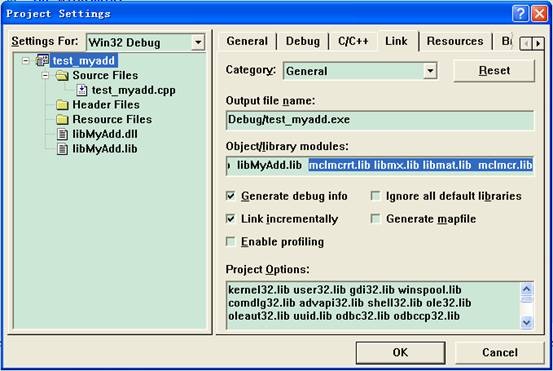Click the help question mark button
This screenshot has width=553, height=371.
[520, 14]
